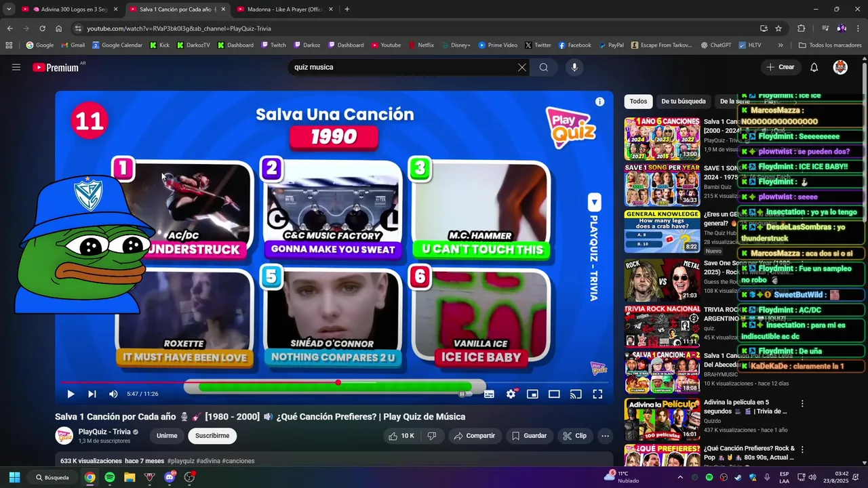Screen dimensions: 868x488
Task: Enter fullscreen mode
Action: point(597,394)
